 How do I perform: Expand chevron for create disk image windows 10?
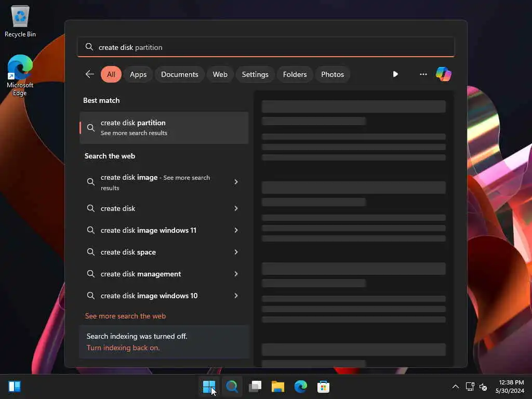point(236,296)
